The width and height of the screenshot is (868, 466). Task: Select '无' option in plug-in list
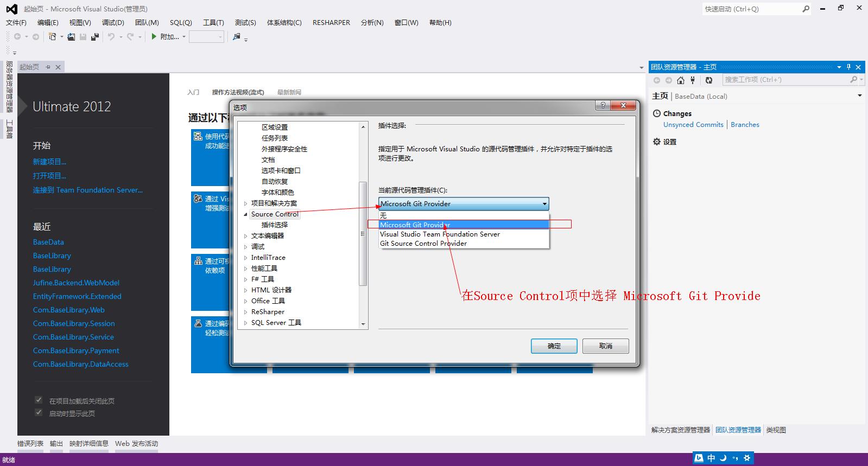[464, 215]
